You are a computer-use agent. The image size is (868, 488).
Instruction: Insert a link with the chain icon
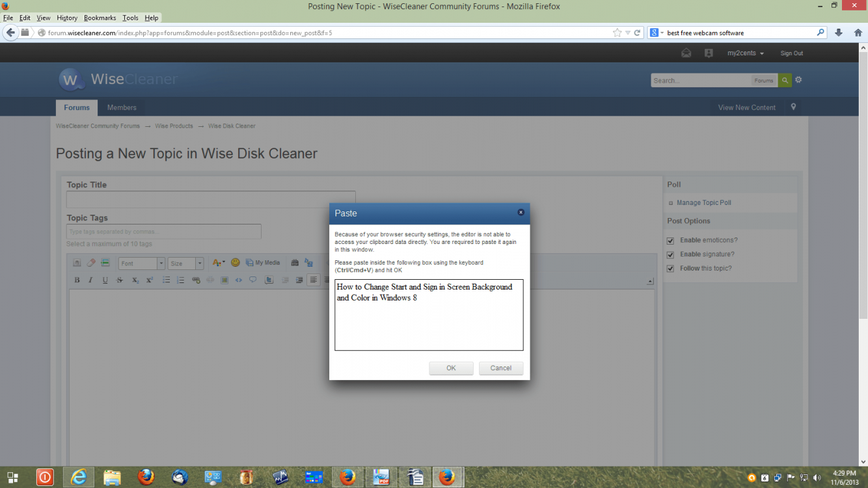point(196,280)
